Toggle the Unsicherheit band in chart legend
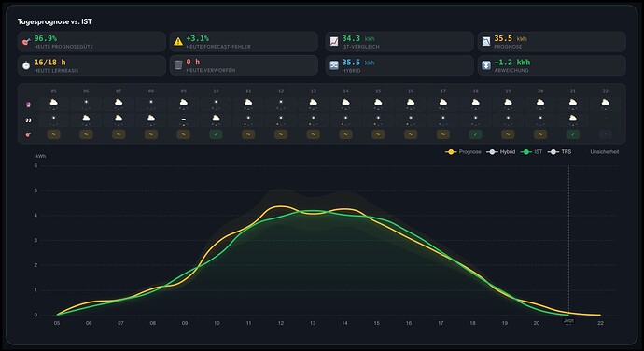 click(x=605, y=152)
